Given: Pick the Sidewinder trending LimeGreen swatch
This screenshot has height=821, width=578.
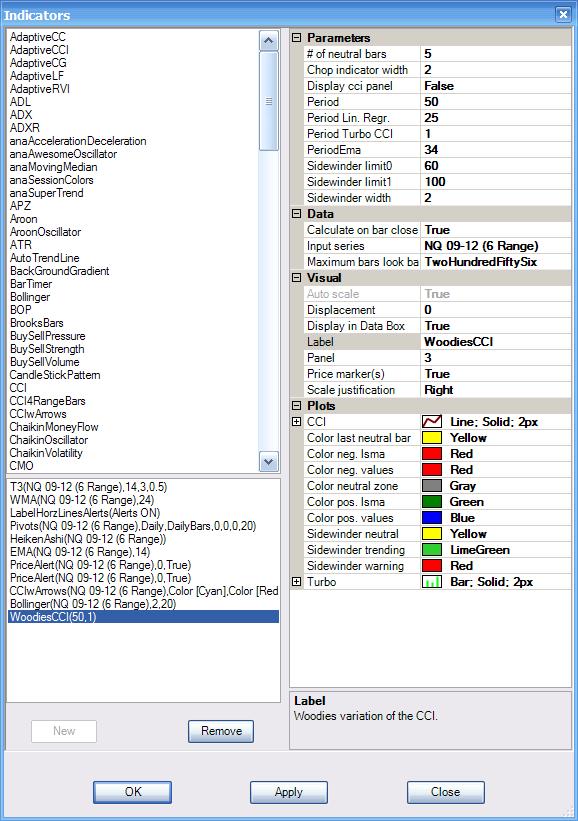Looking at the screenshot, I should point(432,550).
